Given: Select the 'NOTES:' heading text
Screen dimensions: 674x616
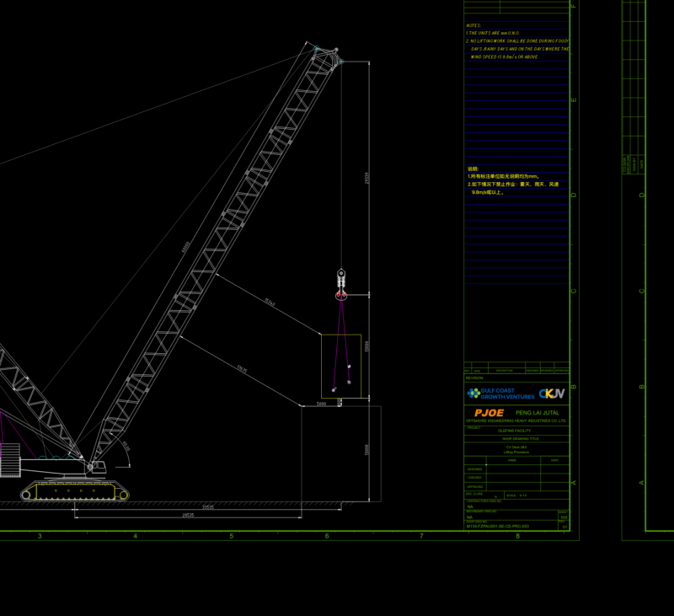Looking at the screenshot, I should point(473,26).
